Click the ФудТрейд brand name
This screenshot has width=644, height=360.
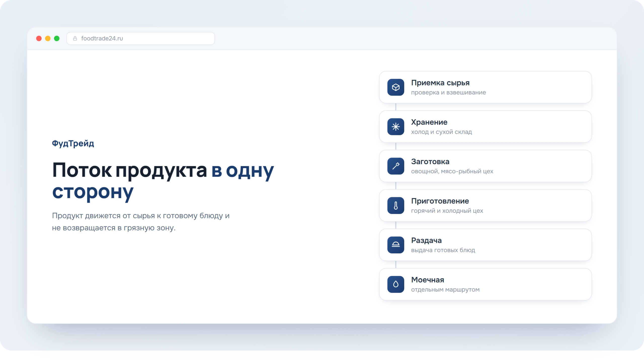click(73, 143)
